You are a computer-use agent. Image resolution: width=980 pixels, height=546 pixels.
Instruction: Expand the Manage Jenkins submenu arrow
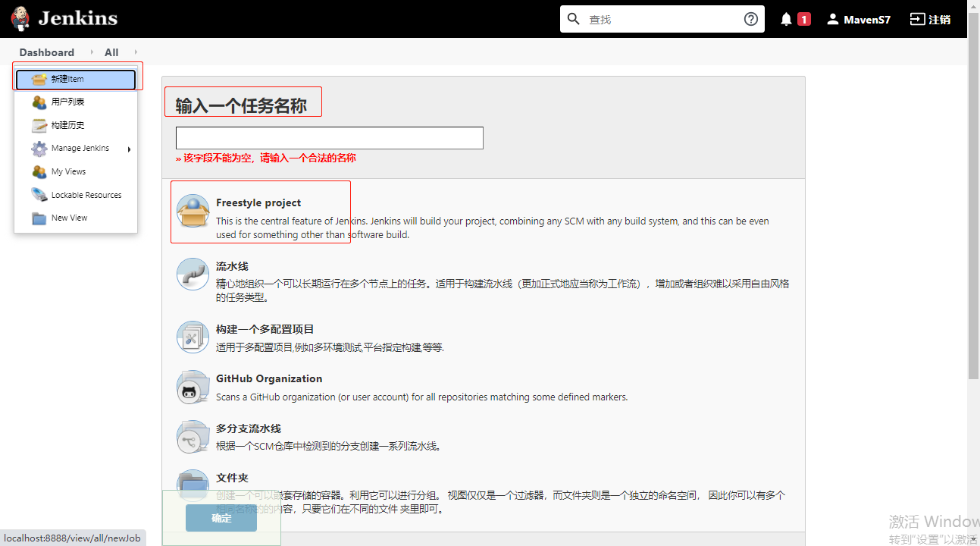(x=129, y=149)
